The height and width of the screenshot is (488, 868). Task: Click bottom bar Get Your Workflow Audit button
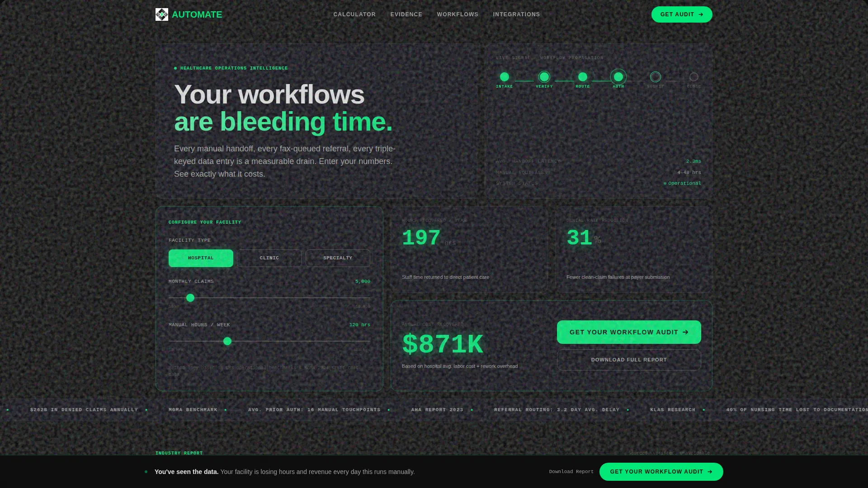[661, 472]
